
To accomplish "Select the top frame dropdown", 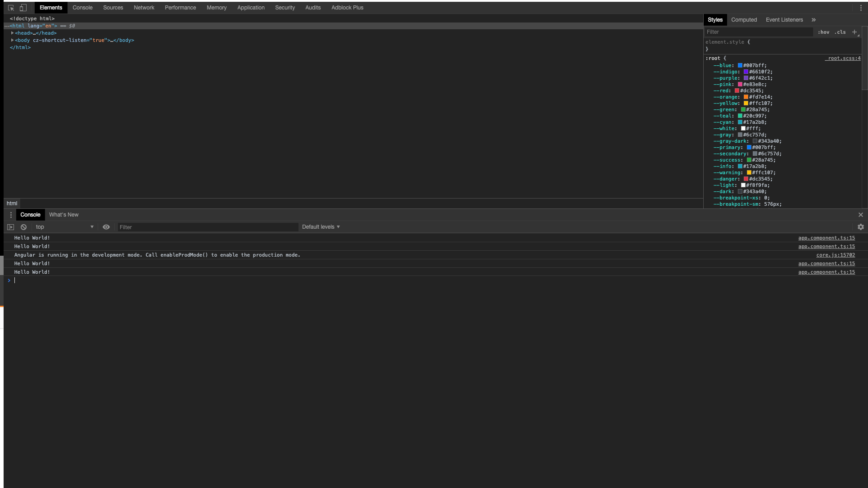I will click(x=64, y=226).
